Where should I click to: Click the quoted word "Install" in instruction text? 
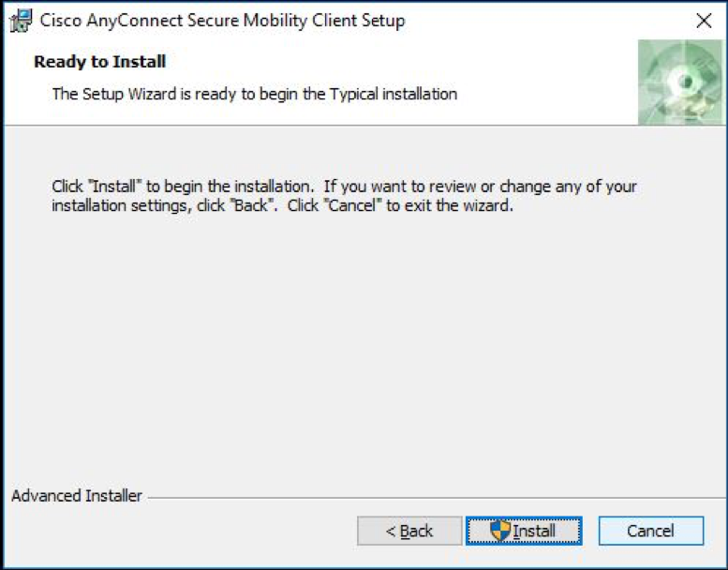(x=111, y=187)
